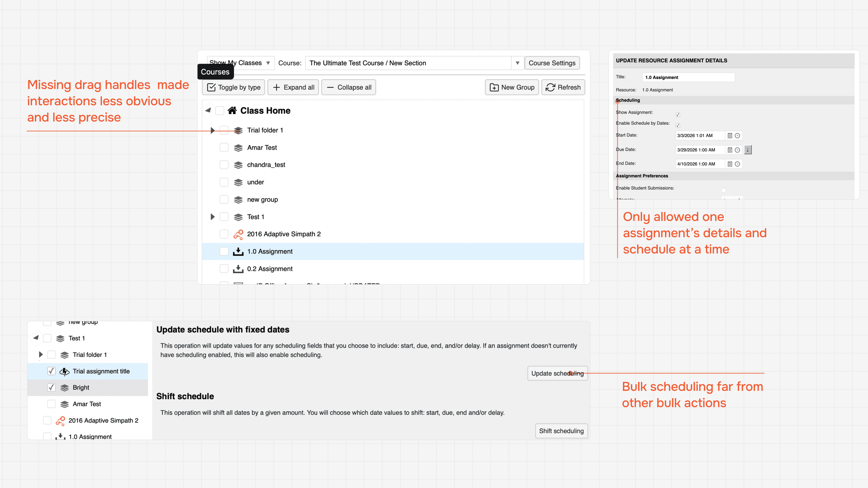Check the Amar Test checkbox in main tree
868x488 pixels.
(x=224, y=148)
